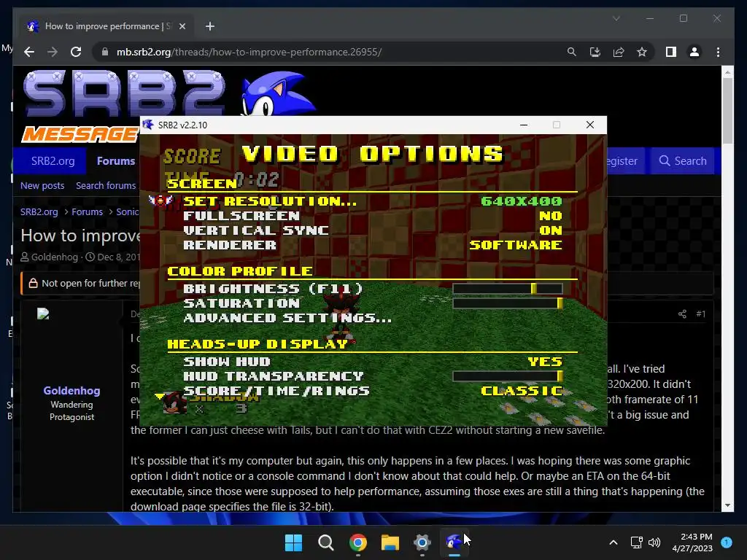Click the SRB2 Message Board logo
The width and height of the screenshot is (747, 560).
[x=81, y=107]
